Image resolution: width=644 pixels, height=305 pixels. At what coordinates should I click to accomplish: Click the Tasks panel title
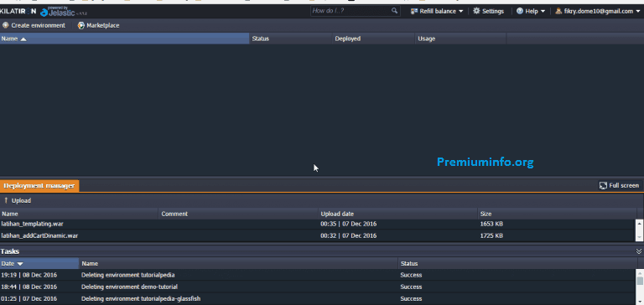click(x=10, y=251)
